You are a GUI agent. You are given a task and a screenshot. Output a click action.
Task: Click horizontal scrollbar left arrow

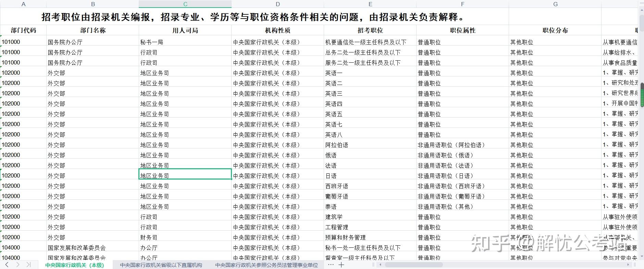tap(380, 265)
